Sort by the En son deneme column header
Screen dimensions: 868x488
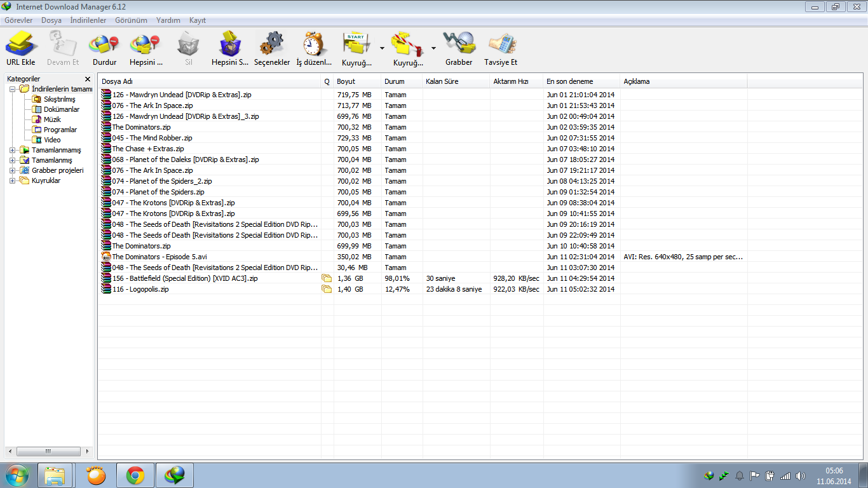(581, 81)
